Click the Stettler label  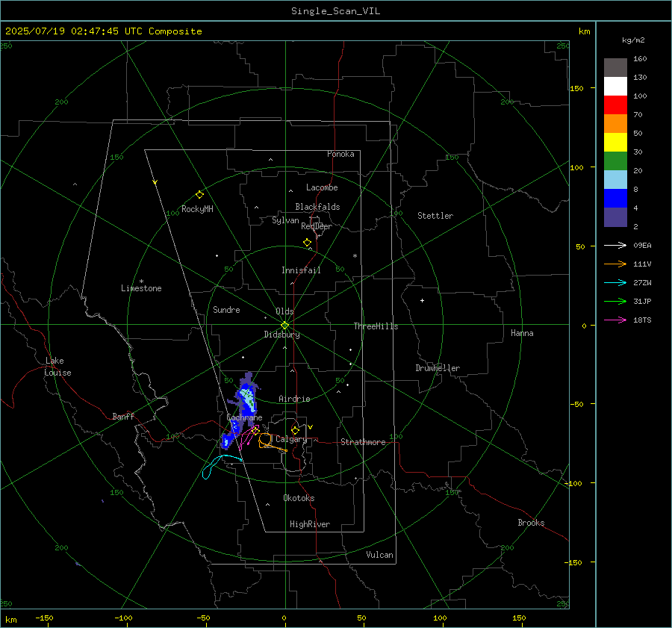[x=435, y=216]
